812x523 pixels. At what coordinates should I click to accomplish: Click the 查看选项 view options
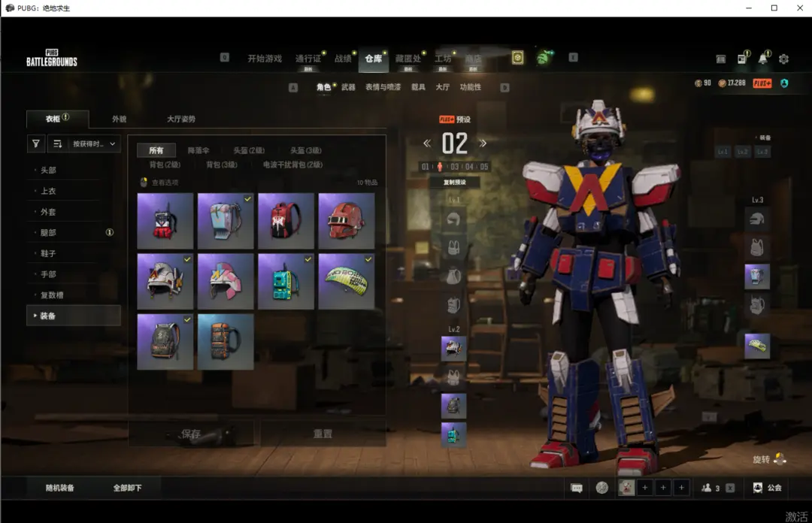pyautogui.click(x=159, y=183)
